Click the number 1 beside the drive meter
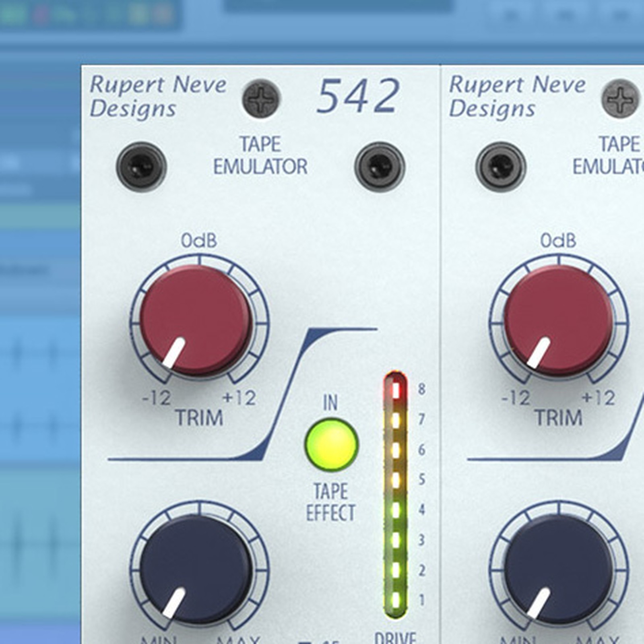This screenshot has height=644, width=644. 422,600
